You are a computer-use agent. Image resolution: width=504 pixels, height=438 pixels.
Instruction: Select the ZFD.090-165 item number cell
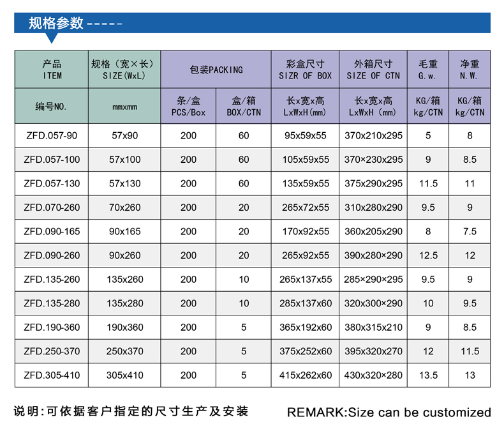pyautogui.click(x=52, y=232)
